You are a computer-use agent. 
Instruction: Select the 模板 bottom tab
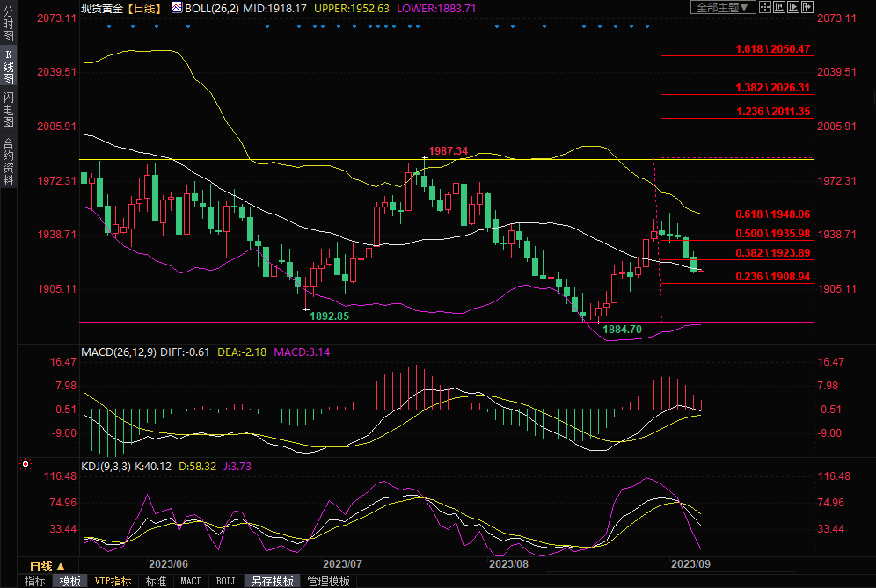[70, 581]
